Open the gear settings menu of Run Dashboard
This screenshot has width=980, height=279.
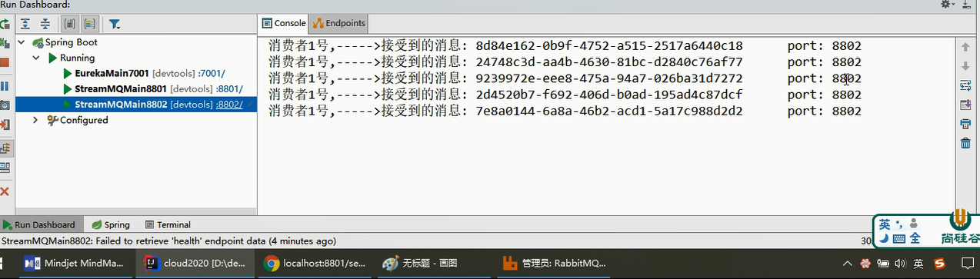[948, 5]
